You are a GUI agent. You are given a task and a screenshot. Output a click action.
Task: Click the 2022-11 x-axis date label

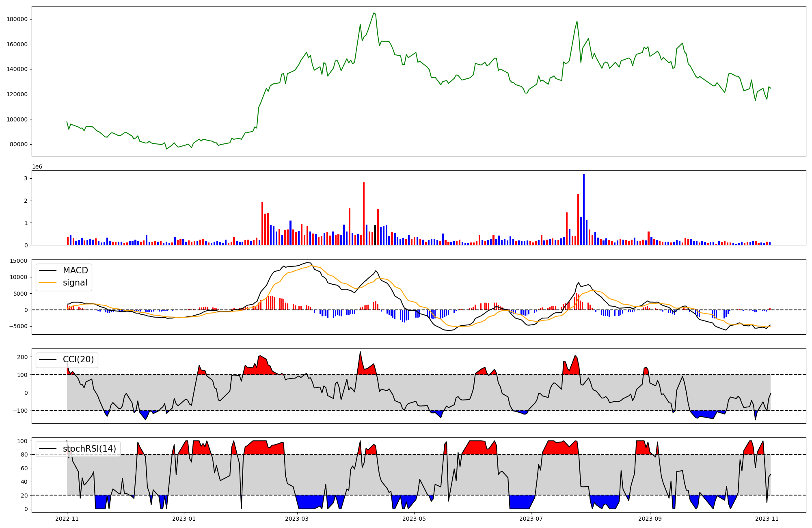tap(67, 519)
